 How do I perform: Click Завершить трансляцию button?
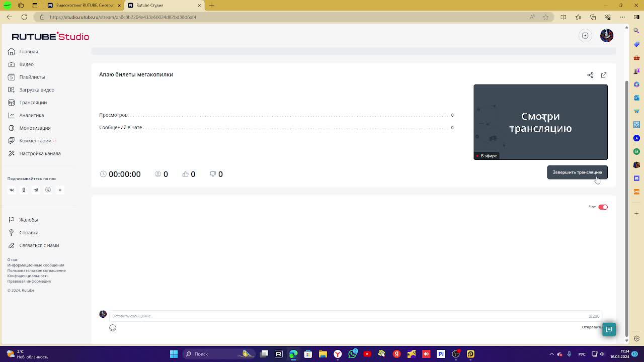pyautogui.click(x=578, y=172)
